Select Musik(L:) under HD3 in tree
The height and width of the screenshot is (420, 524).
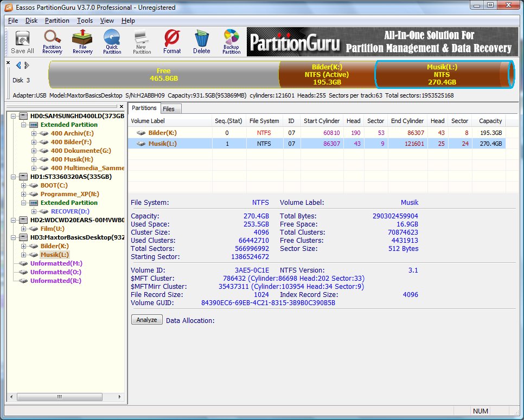click(x=54, y=255)
